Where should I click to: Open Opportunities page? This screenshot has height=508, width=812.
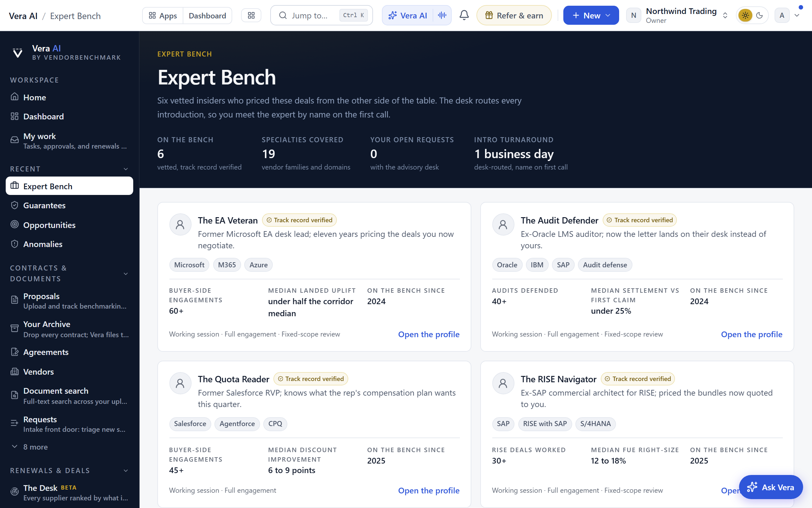[x=69, y=225]
